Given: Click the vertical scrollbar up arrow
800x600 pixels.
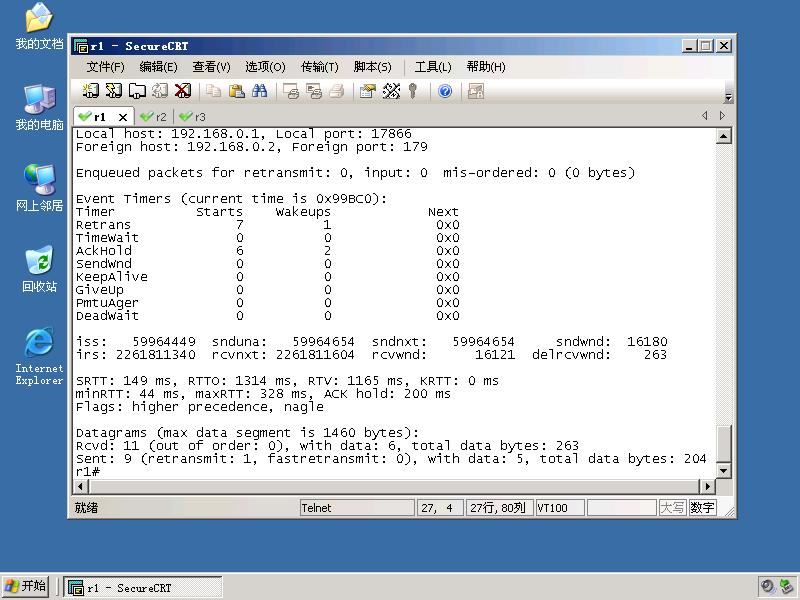Looking at the screenshot, I should pyautogui.click(x=723, y=136).
